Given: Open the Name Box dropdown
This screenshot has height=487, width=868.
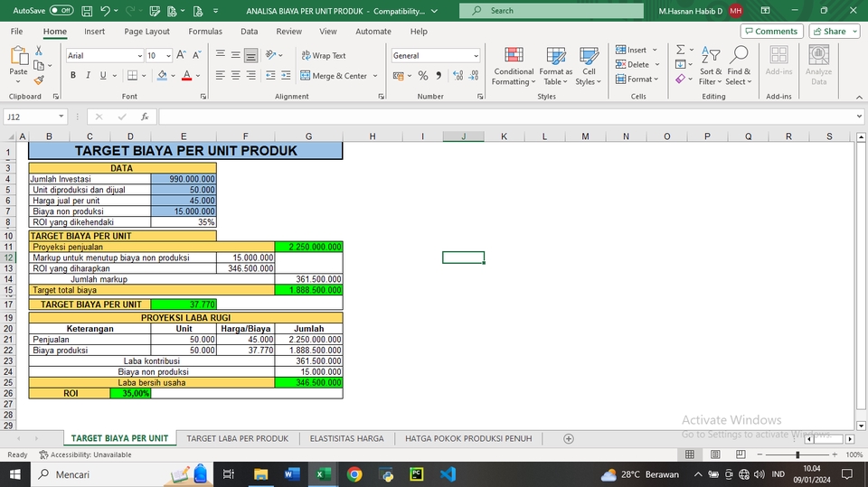Looking at the screenshot, I should 61,117.
